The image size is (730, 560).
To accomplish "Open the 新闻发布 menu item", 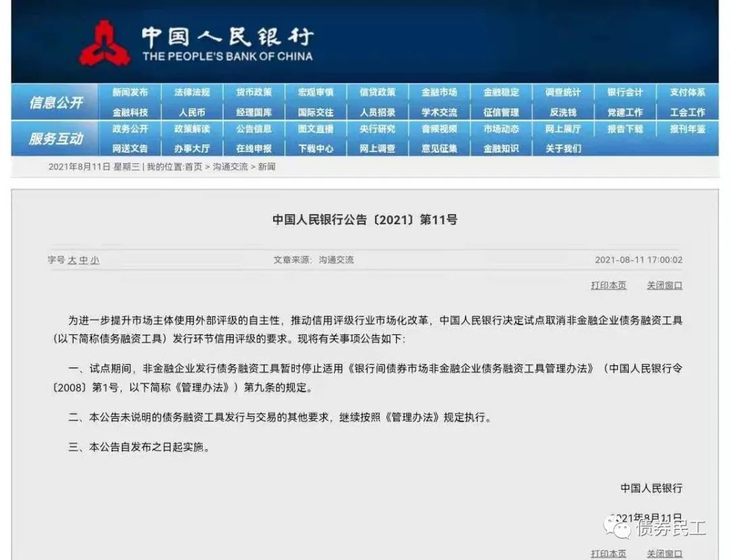I will (x=130, y=93).
